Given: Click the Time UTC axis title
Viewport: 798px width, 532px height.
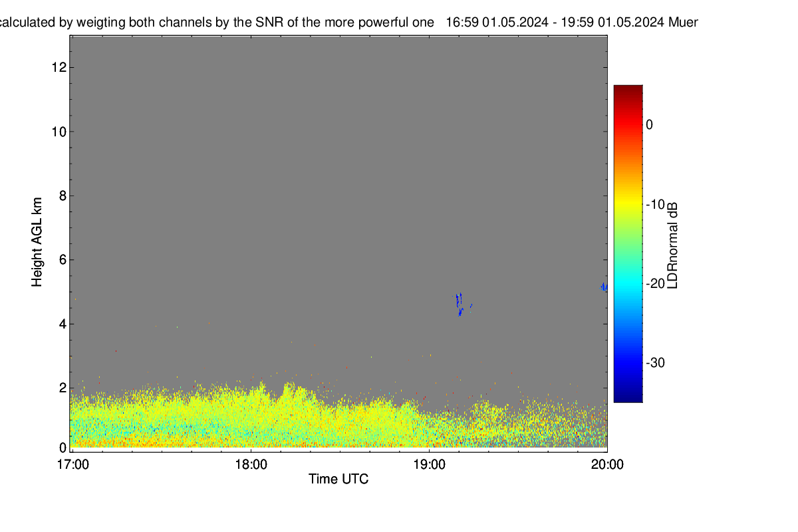Looking at the screenshot, I should [338, 479].
